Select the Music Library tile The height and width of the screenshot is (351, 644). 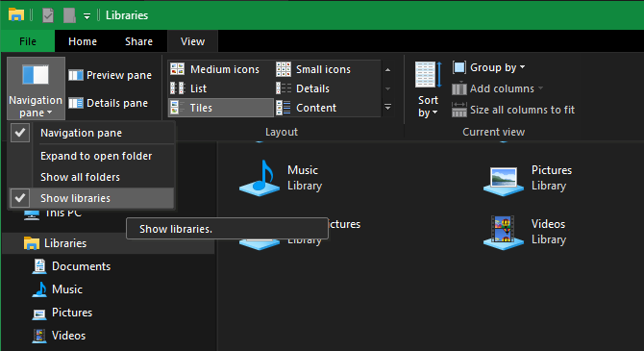(281, 178)
